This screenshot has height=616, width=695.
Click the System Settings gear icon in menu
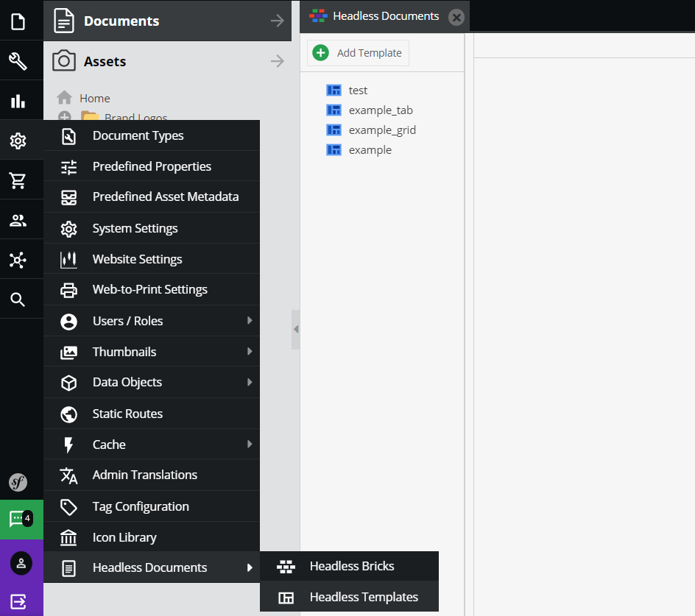pyautogui.click(x=68, y=229)
